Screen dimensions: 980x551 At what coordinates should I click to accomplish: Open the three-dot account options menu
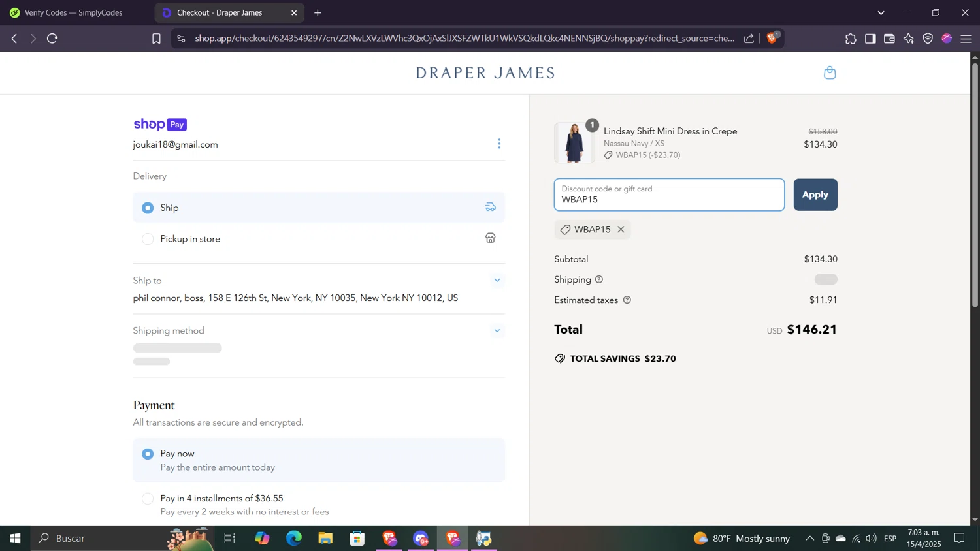pos(499,144)
